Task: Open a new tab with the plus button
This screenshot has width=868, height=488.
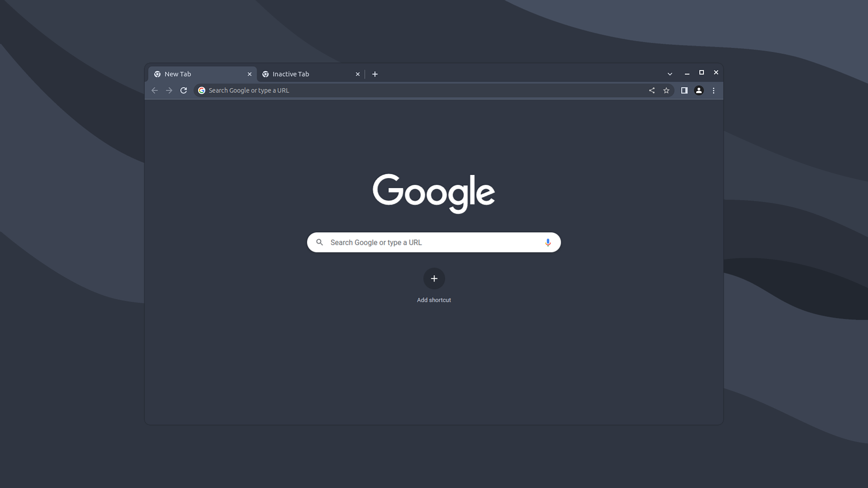Action: (x=375, y=74)
